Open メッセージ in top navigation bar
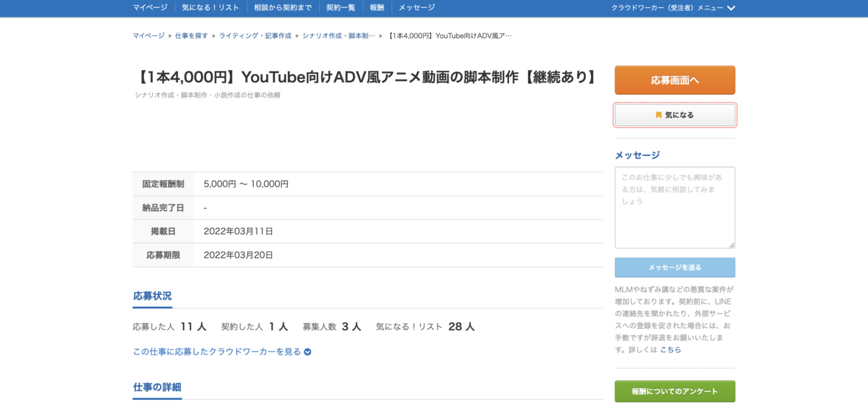 (x=417, y=7)
